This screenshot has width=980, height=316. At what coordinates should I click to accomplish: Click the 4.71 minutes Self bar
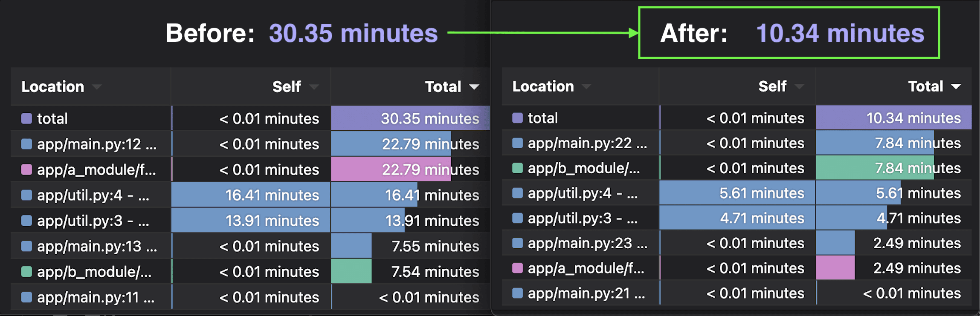pos(737,218)
